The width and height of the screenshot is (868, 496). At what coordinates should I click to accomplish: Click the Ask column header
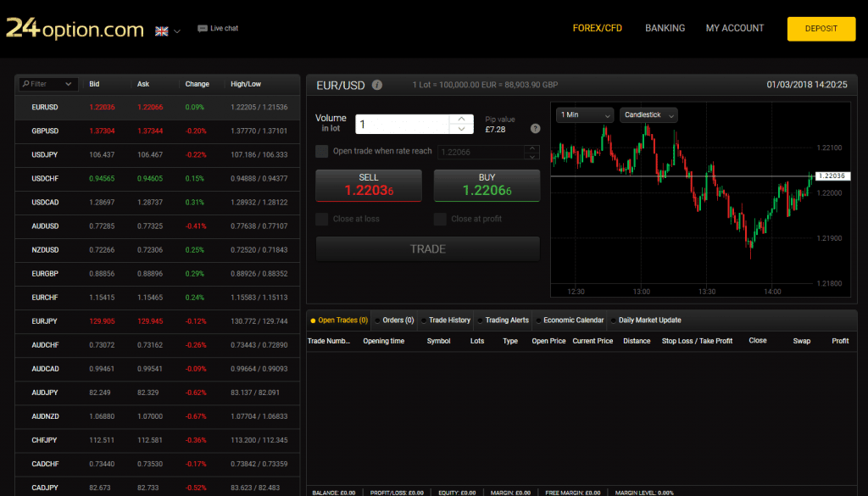tap(143, 84)
